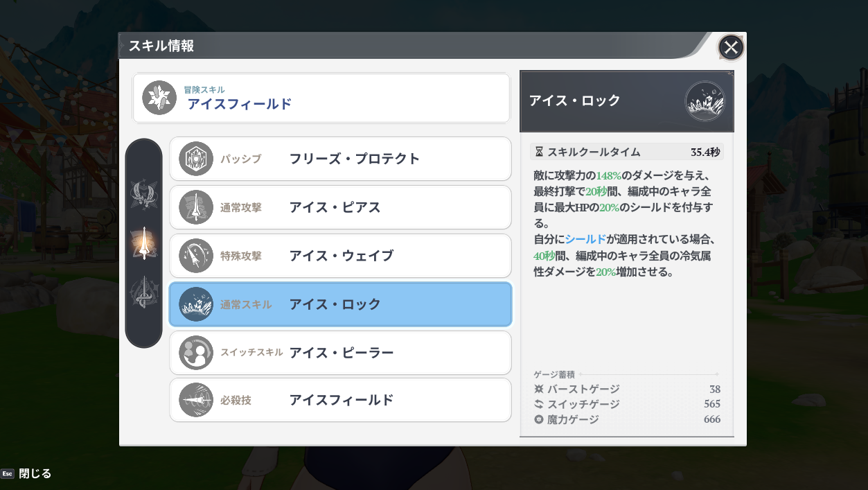Click the snowflake 冒険スキル icon
The width and height of the screenshot is (868, 490).
(x=159, y=98)
